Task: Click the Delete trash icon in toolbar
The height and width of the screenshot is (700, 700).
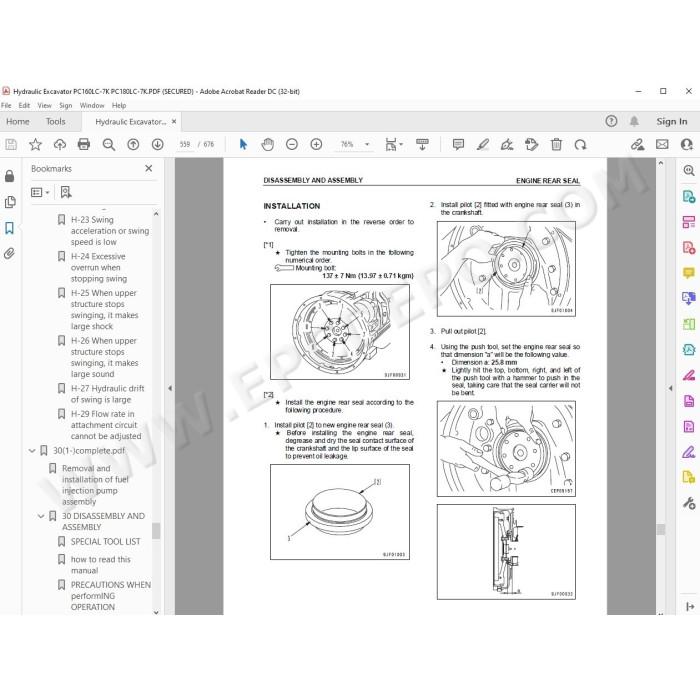Action: [x=556, y=144]
